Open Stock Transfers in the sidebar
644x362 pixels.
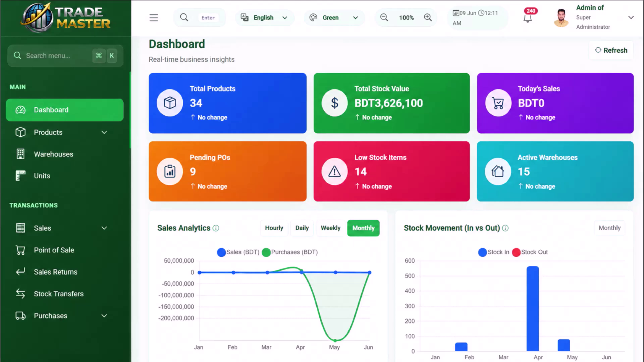tap(65, 294)
